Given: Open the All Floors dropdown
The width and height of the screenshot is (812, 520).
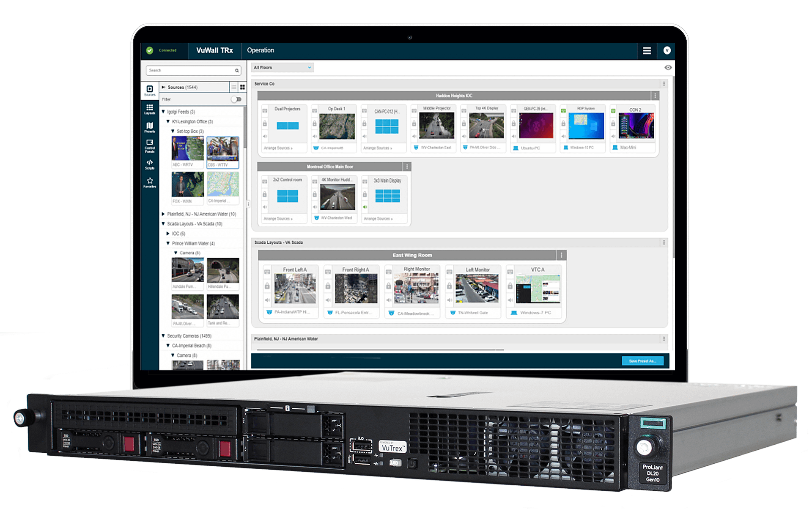Looking at the screenshot, I should click(283, 68).
